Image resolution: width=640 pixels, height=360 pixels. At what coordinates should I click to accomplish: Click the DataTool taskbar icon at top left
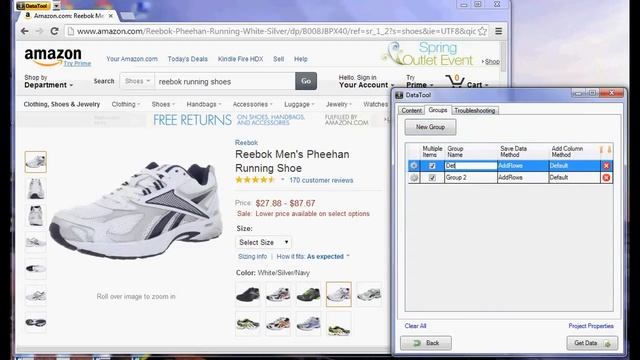tap(33, 6)
